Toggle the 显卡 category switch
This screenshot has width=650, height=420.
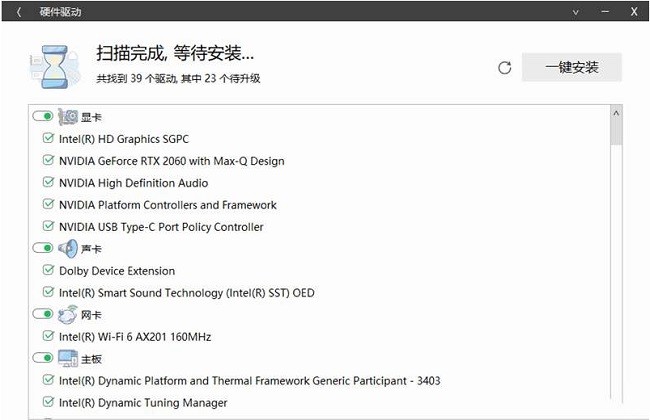click(43, 116)
